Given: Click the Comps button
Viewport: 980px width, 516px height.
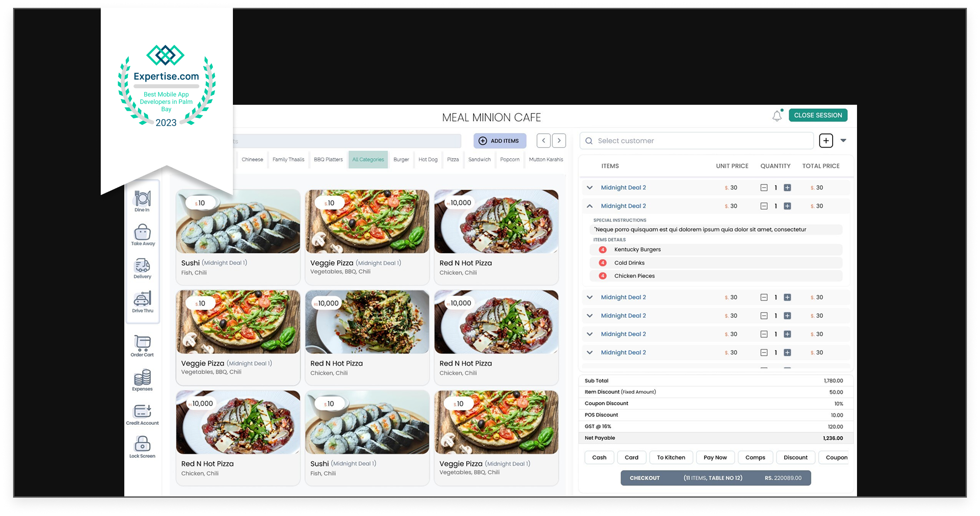Looking at the screenshot, I should coord(755,458).
